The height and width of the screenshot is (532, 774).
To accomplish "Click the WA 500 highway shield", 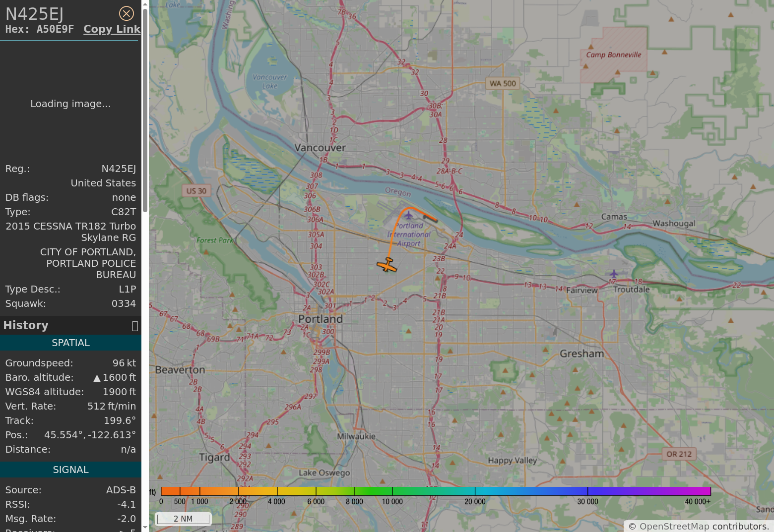I will click(503, 83).
